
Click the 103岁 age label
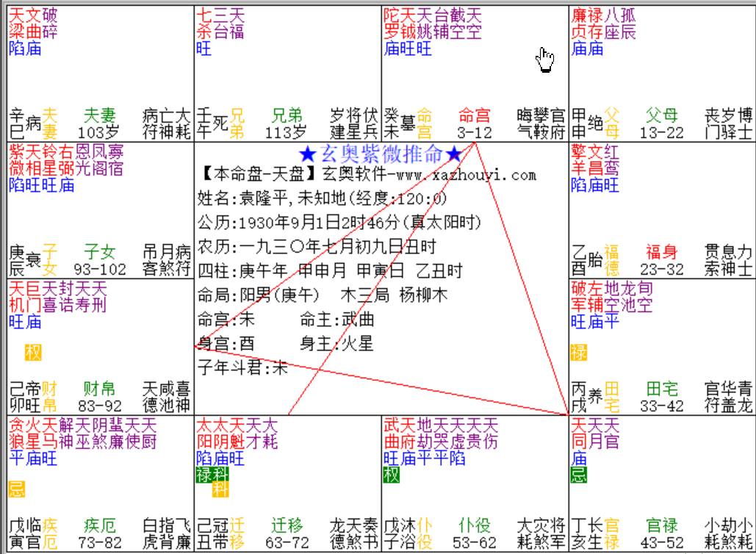(x=99, y=132)
